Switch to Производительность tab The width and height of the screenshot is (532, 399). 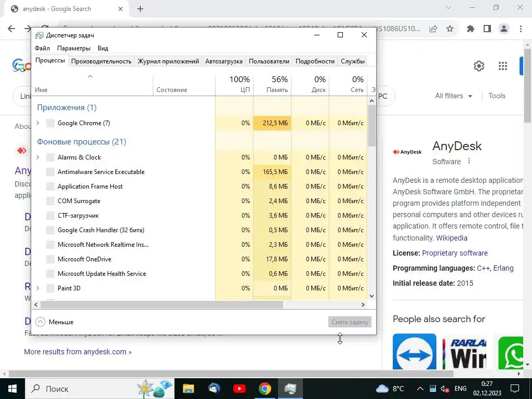pyautogui.click(x=101, y=61)
